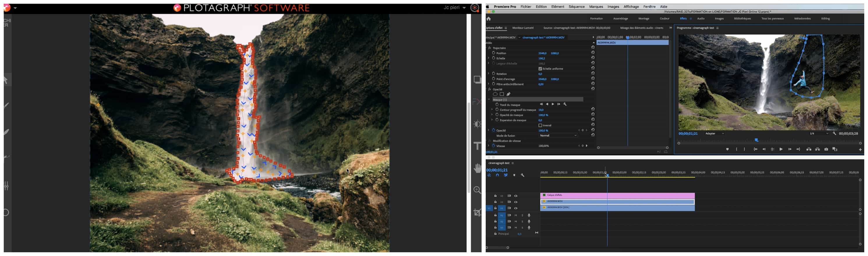
Task: Open the Program monitor button editor plus
Action: [860, 150]
